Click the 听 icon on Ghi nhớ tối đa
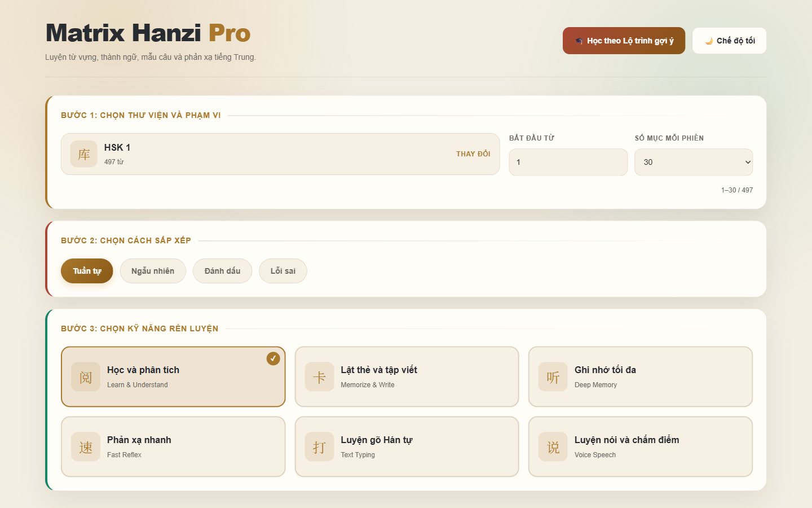 (553, 376)
